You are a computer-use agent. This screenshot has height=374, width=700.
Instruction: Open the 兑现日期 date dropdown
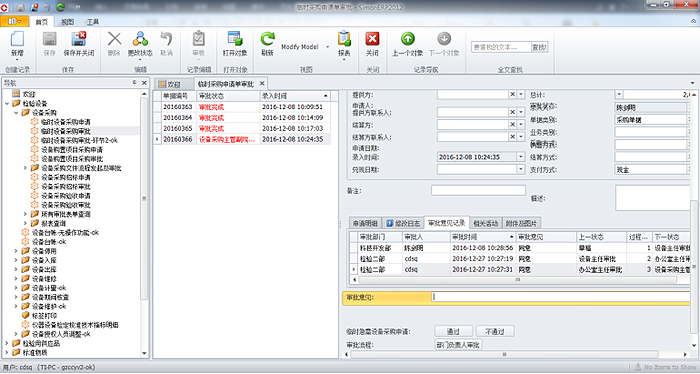521,170
